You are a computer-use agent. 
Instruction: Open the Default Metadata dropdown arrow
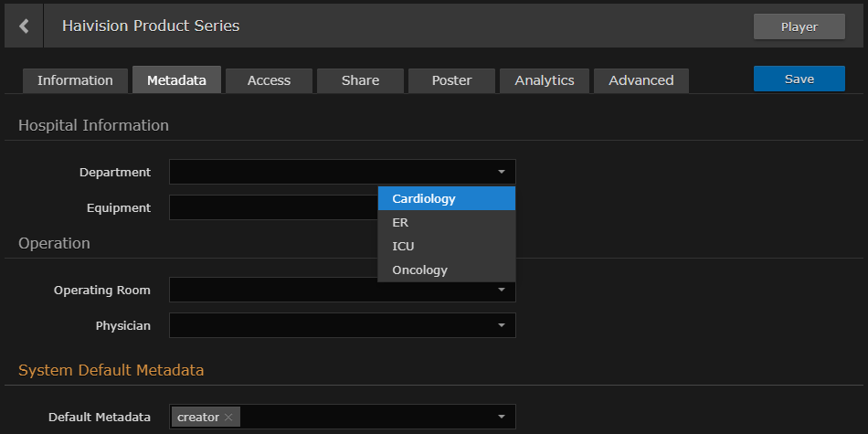[x=501, y=417]
